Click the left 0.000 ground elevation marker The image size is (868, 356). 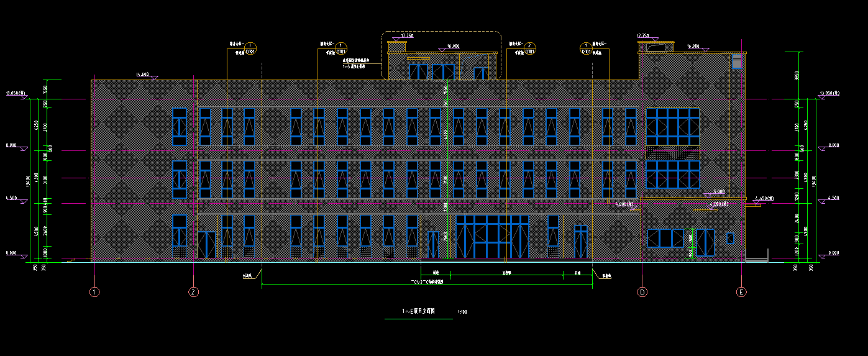point(22,255)
